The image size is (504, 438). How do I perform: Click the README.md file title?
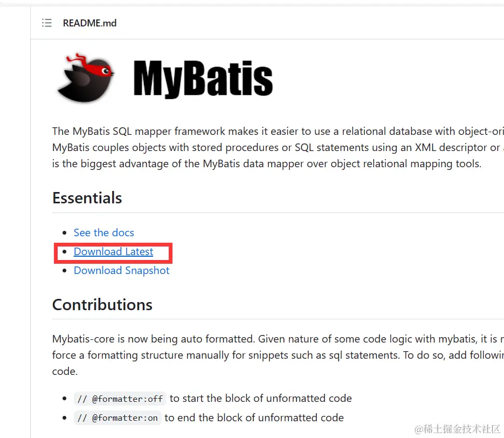click(x=89, y=23)
